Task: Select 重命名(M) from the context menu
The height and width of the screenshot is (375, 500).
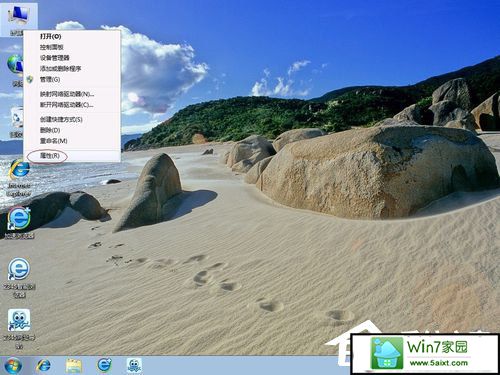Action: tap(72, 141)
